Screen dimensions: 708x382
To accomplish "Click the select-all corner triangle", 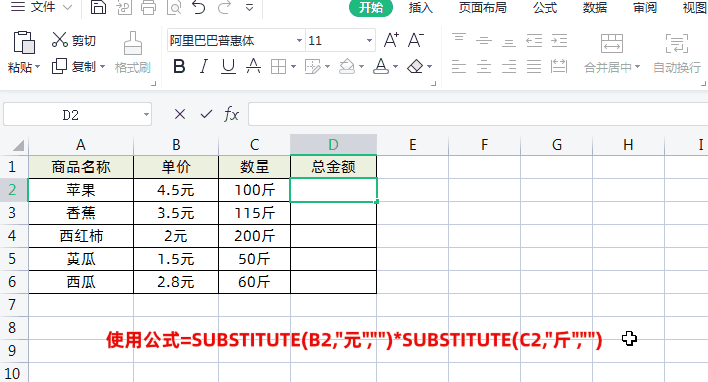I will 18,145.
